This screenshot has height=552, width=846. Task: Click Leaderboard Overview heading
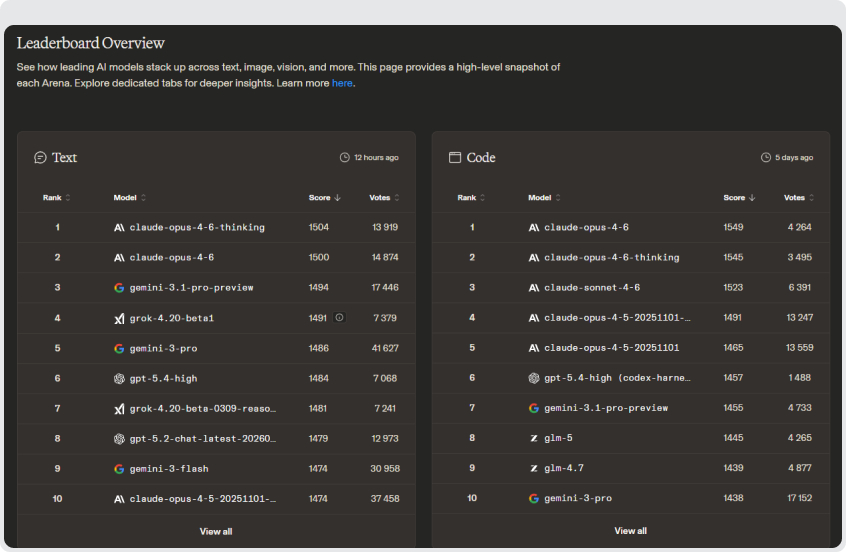pos(91,43)
